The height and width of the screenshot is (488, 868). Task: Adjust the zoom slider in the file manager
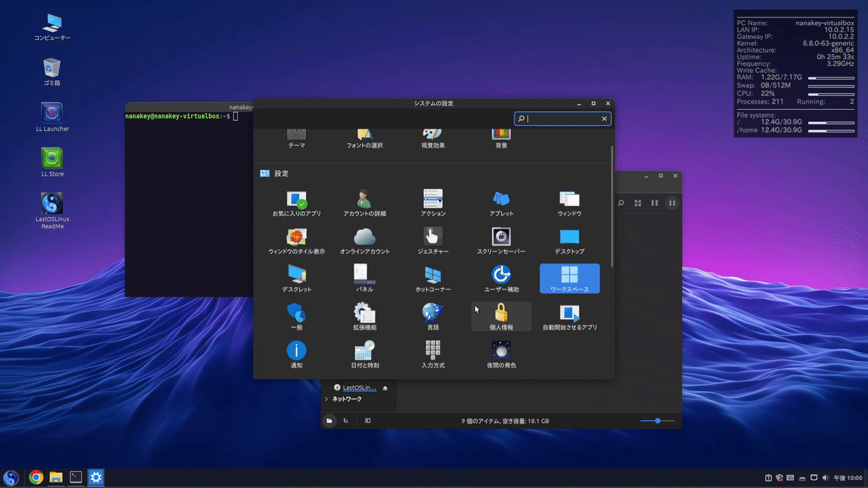pos(657,421)
